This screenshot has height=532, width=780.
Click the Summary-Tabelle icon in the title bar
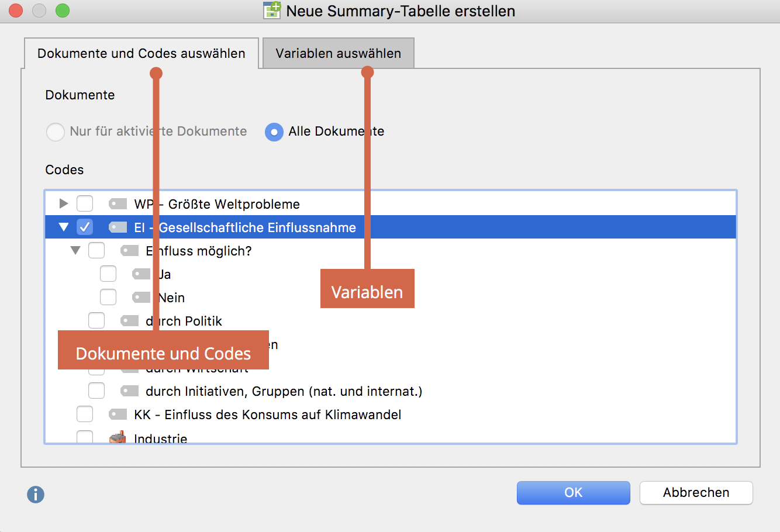272,11
